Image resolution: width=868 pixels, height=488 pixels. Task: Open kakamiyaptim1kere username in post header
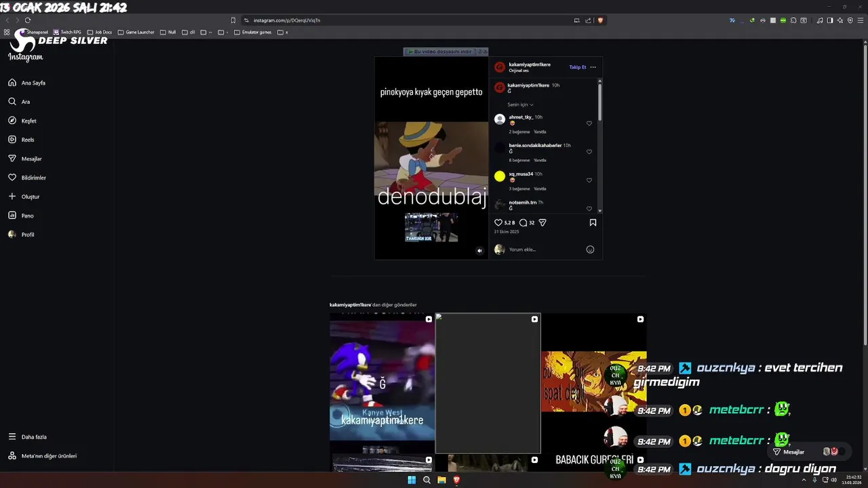[530, 64]
